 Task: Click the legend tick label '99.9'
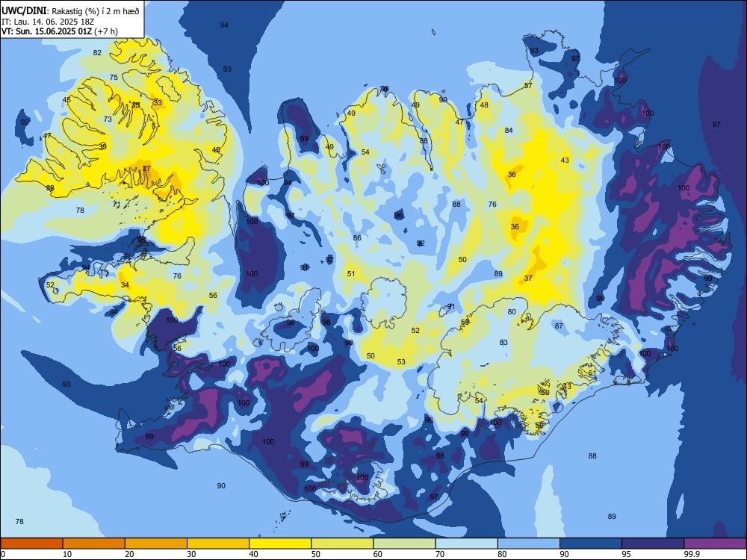[x=691, y=554]
